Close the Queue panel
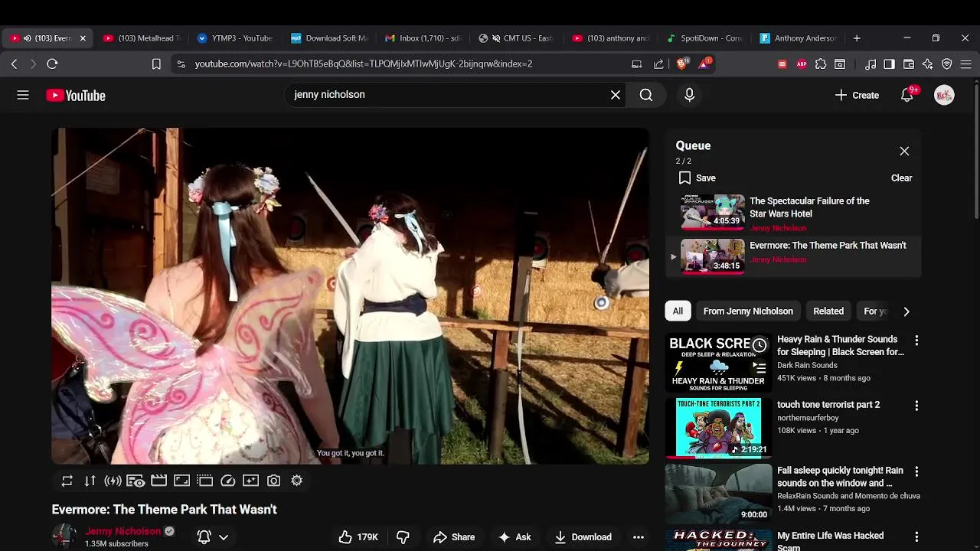The height and width of the screenshot is (551, 980). (904, 152)
